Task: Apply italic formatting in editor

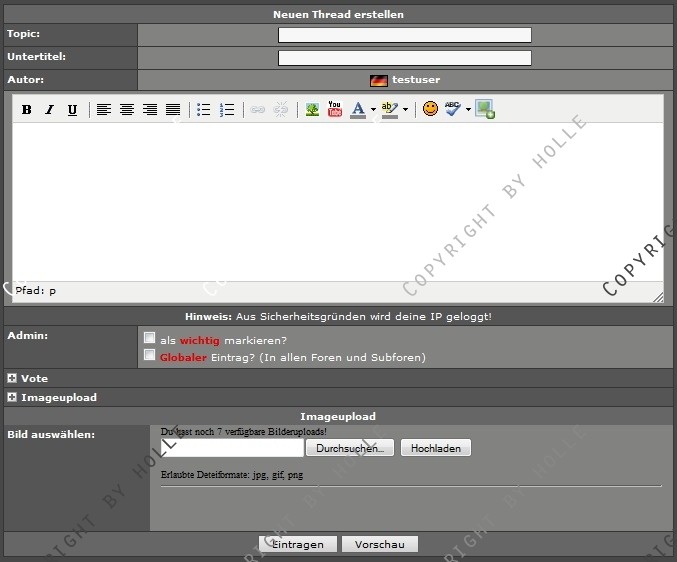Action: click(49, 110)
